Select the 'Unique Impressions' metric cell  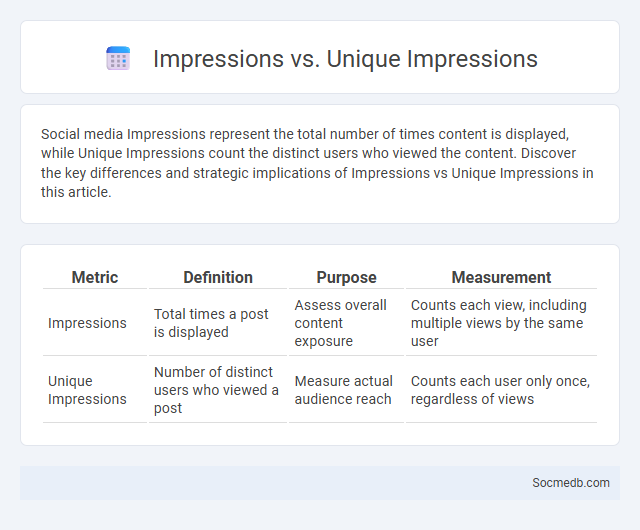tap(95, 390)
